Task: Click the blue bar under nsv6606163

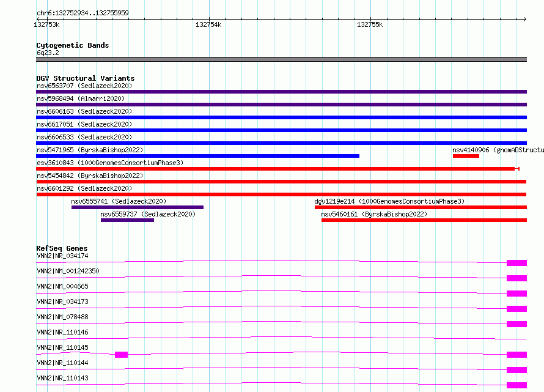Action: click(281, 117)
